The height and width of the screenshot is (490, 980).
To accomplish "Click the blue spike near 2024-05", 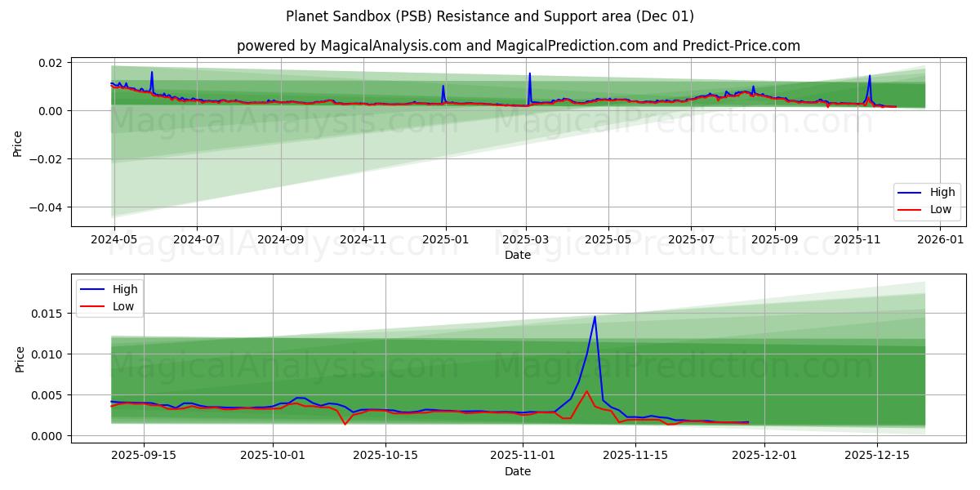I will [x=152, y=76].
